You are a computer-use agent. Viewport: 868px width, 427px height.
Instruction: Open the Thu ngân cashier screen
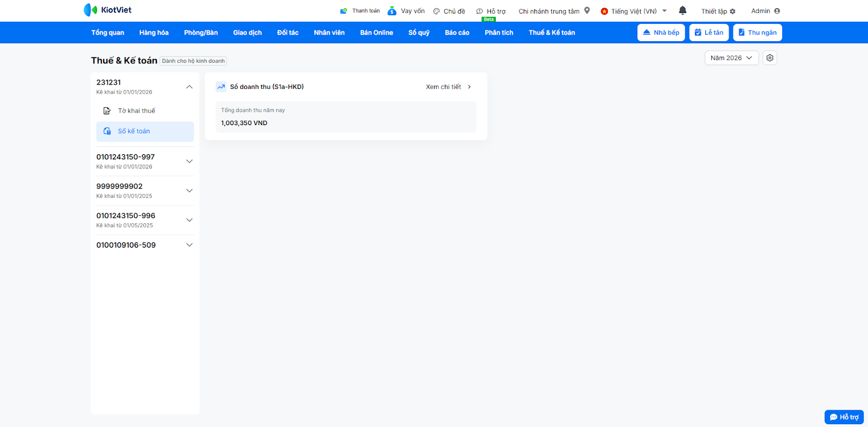coord(757,33)
